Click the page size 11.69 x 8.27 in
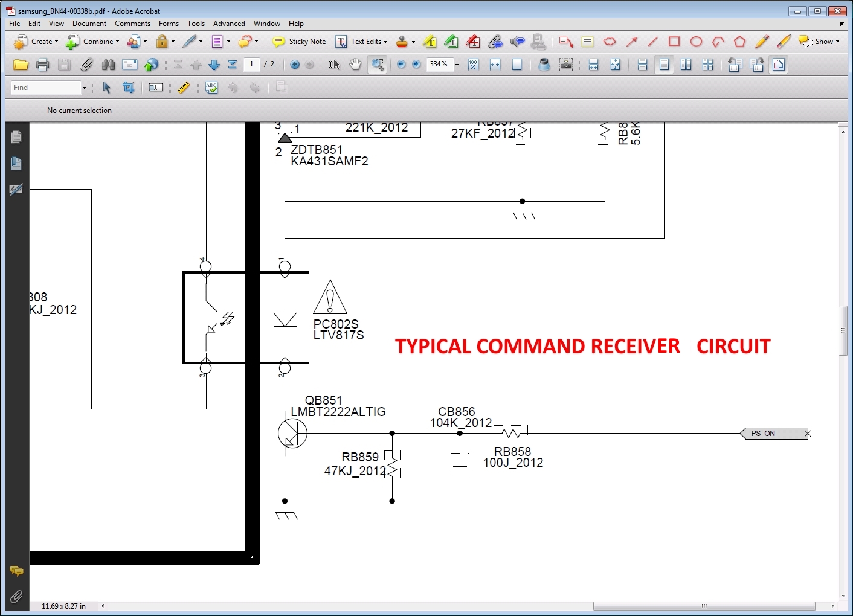This screenshot has width=853, height=616. point(63,606)
